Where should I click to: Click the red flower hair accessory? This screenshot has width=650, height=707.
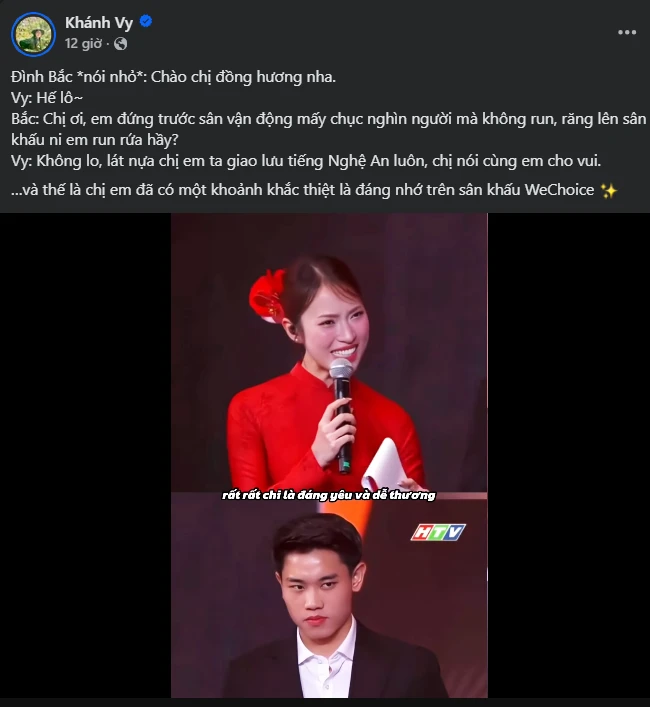(268, 295)
